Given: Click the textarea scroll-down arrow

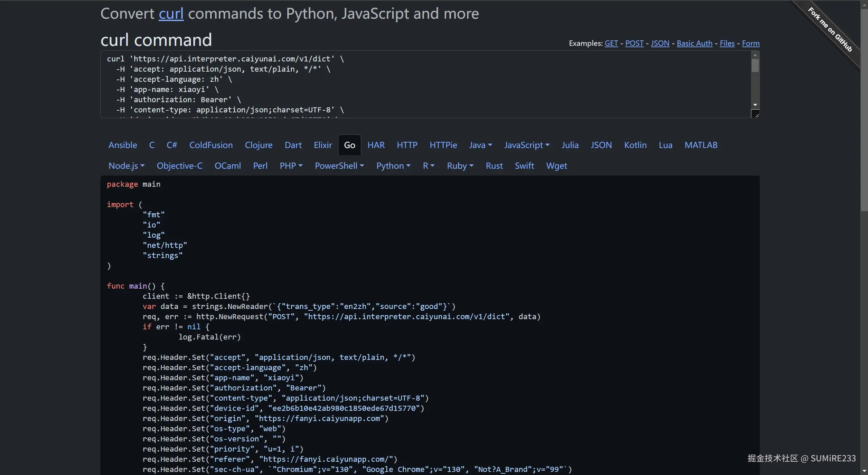Looking at the screenshot, I should 755,105.
